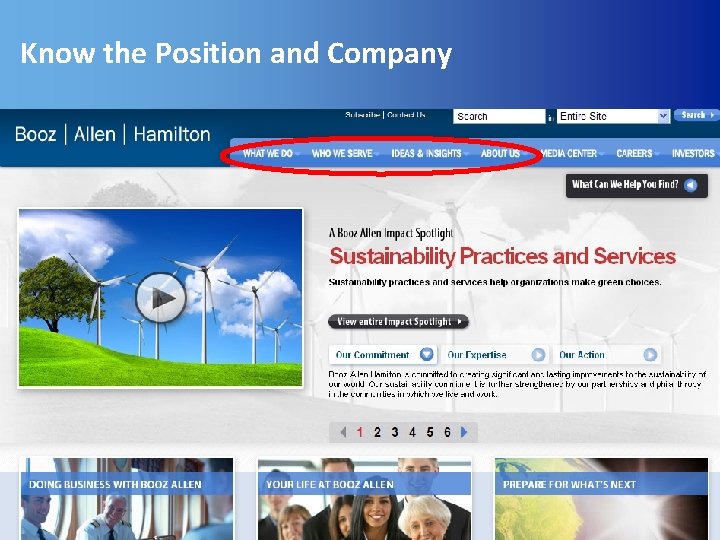720x540 pixels.
Task: Click the blue Search button
Action: [x=696, y=115]
